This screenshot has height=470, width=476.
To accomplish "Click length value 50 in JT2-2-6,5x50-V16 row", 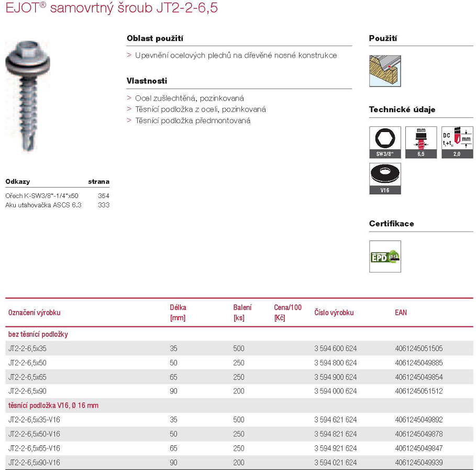I will point(173,434).
